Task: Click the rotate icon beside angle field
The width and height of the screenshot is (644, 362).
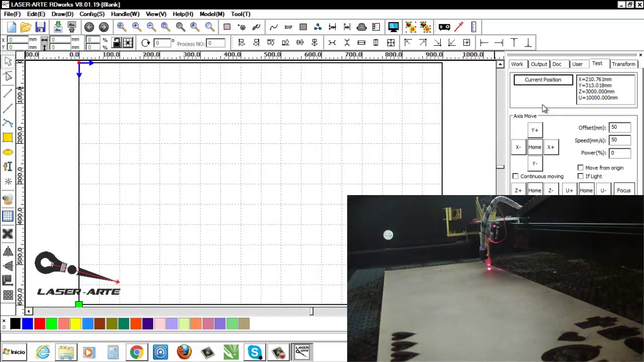Action: tap(145, 43)
